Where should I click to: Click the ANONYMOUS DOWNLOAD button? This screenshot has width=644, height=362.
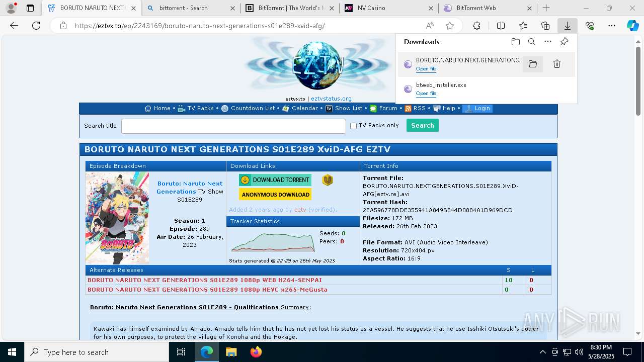275,195
